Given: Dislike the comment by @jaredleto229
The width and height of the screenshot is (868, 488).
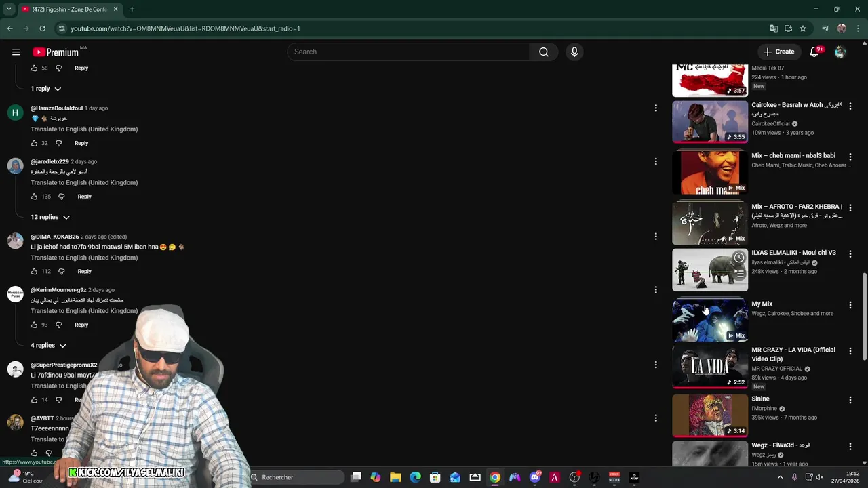Looking at the screenshot, I should [61, 197].
